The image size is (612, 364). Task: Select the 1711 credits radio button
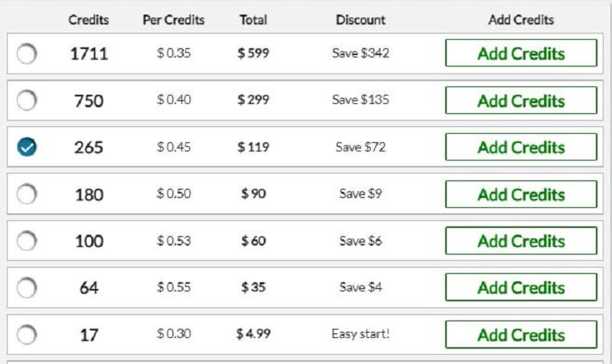(27, 54)
